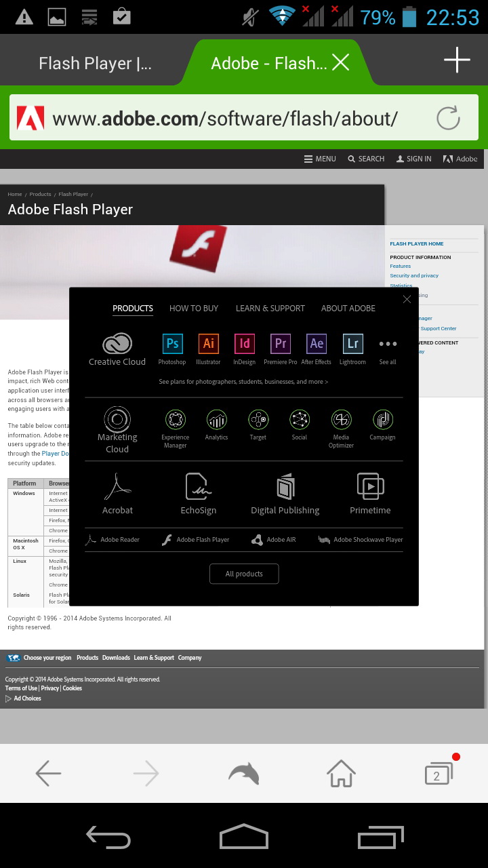Open the Creative Cloud icon

pyautogui.click(x=117, y=344)
